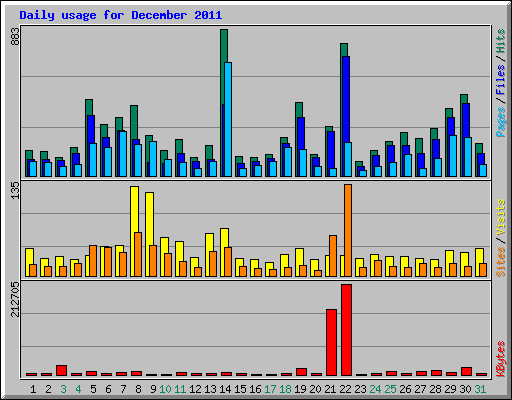Viewport: 512px width, 400px height.
Task: Click green weekend day label 24
Action: pos(375,389)
